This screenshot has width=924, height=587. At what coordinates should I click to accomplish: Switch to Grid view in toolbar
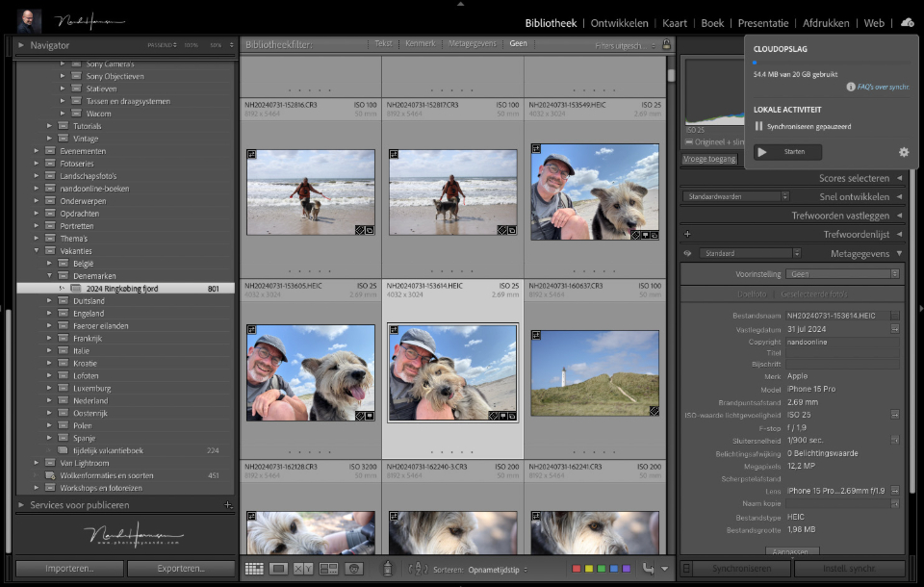point(254,569)
